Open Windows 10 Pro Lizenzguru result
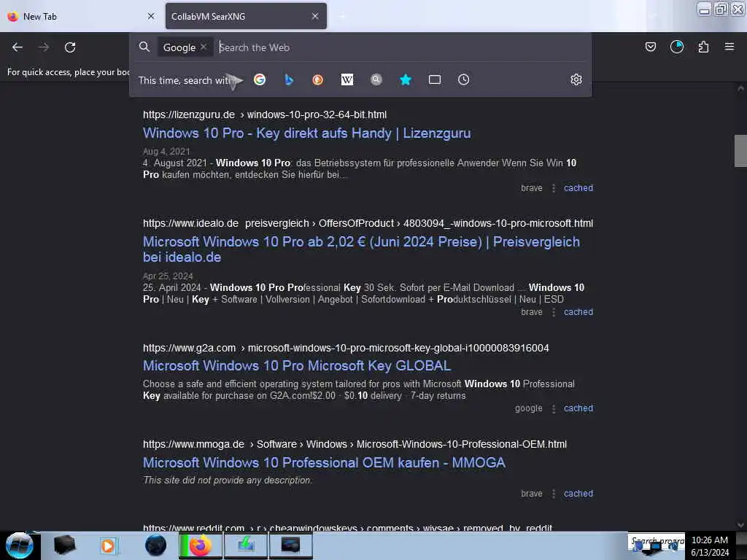The image size is (747, 560). click(307, 133)
